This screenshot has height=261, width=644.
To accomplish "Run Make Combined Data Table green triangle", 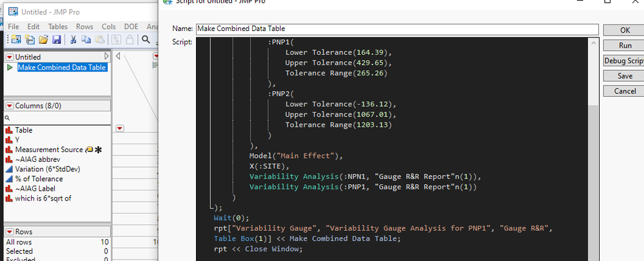I will [10, 67].
